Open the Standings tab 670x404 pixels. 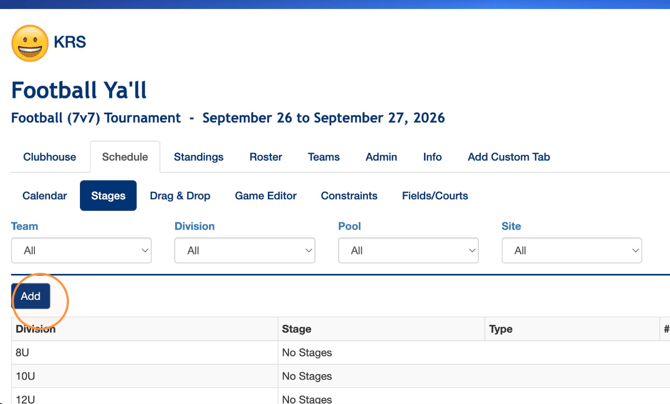tap(199, 157)
